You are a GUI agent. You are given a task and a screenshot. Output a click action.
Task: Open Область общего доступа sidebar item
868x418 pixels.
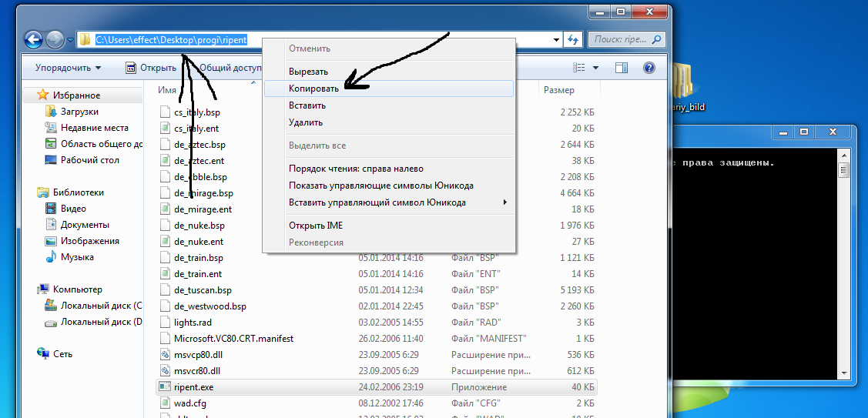tap(93, 144)
